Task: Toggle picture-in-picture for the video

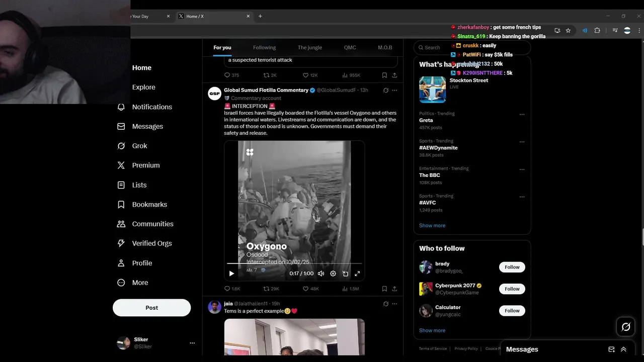Action: tap(345, 274)
